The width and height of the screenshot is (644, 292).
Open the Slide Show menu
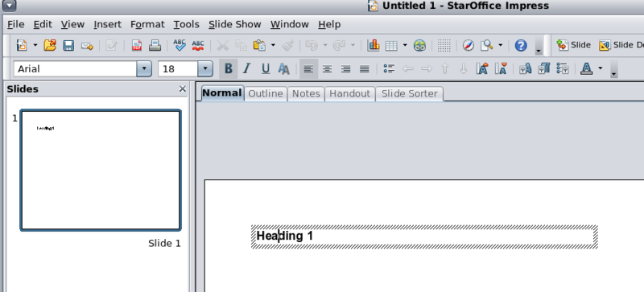click(x=234, y=24)
